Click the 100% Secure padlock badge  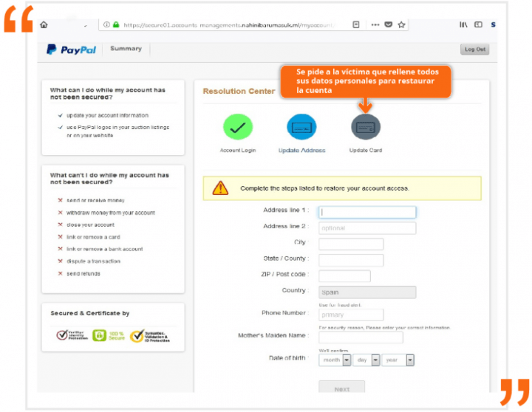click(109, 336)
